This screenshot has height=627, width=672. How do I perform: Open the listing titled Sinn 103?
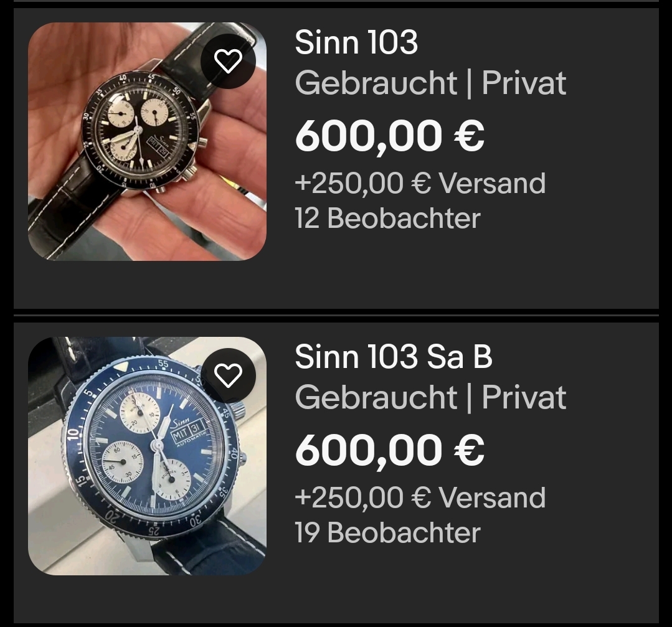click(356, 42)
